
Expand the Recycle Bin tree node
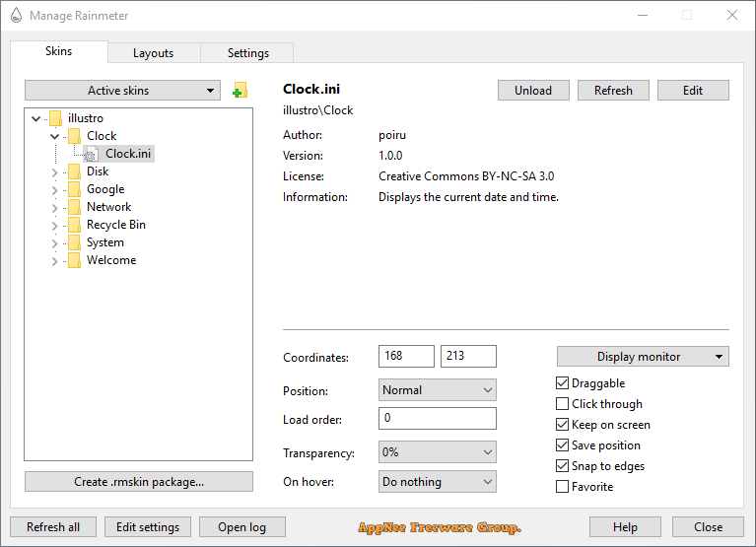click(54, 226)
